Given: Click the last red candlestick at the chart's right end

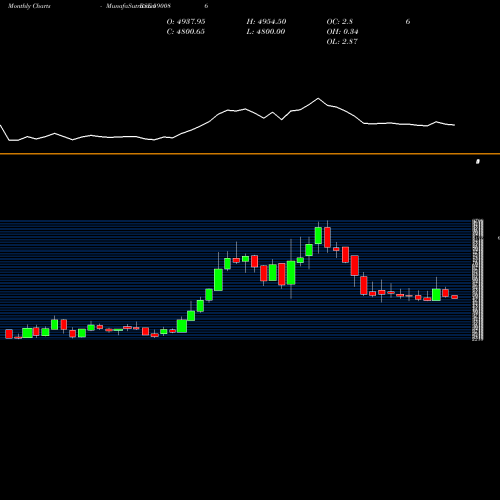Looking at the screenshot, I should click(x=455, y=297).
